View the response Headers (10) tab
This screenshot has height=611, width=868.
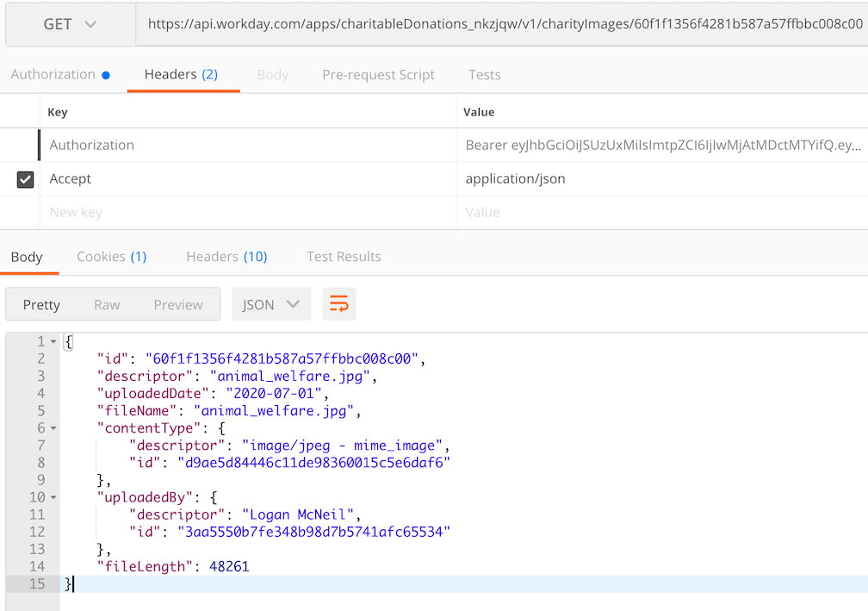[226, 257]
